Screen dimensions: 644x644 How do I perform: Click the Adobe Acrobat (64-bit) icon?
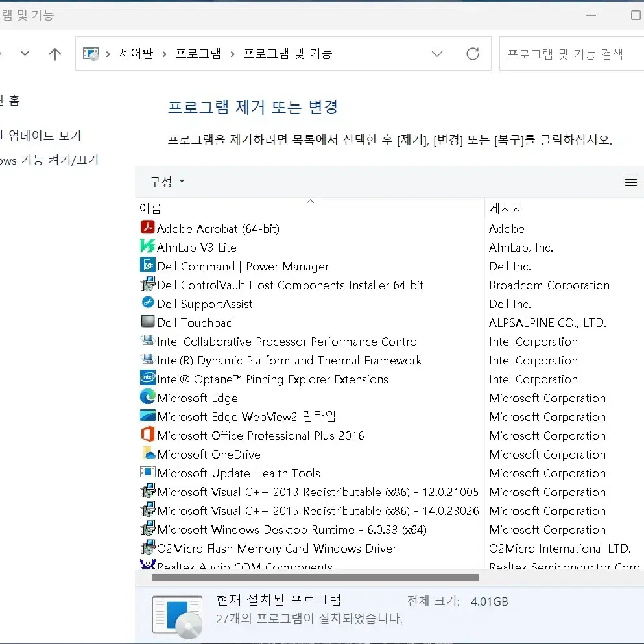(147, 227)
